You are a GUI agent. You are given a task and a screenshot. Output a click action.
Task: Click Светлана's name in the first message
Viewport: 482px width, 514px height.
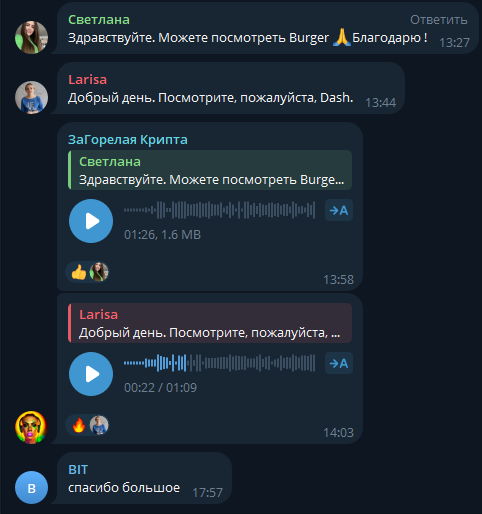(99, 20)
